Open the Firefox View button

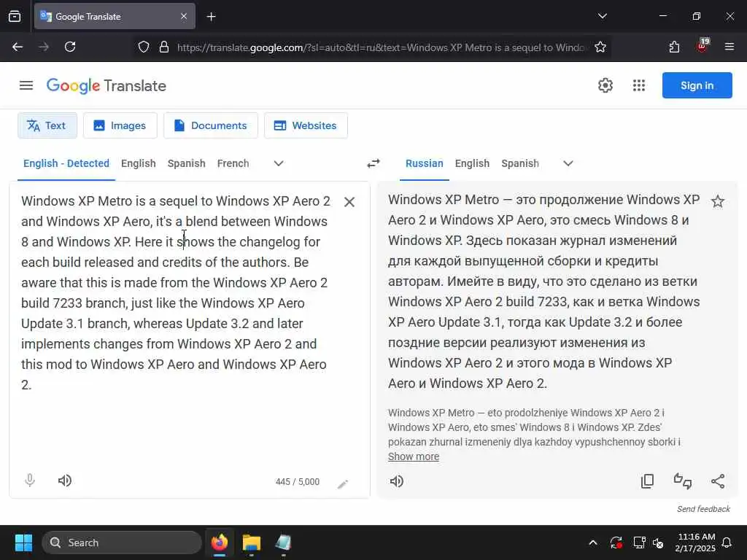tap(15, 16)
